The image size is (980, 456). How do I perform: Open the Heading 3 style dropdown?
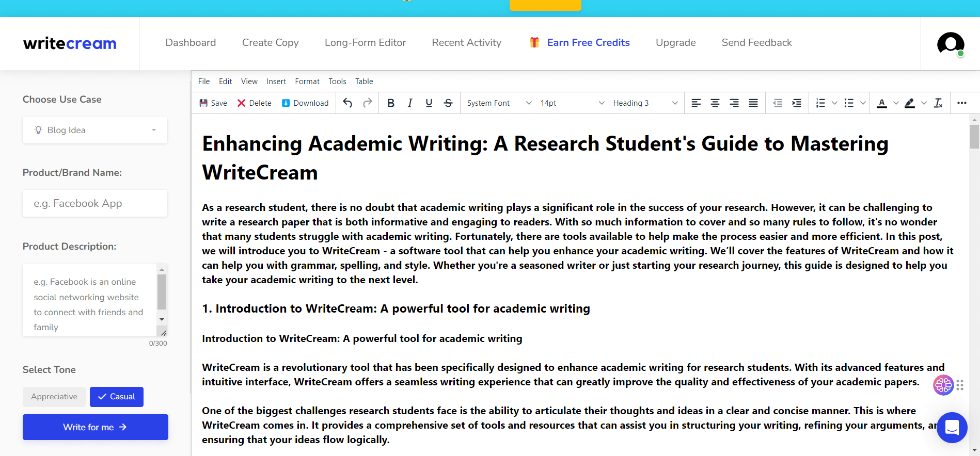pos(645,103)
